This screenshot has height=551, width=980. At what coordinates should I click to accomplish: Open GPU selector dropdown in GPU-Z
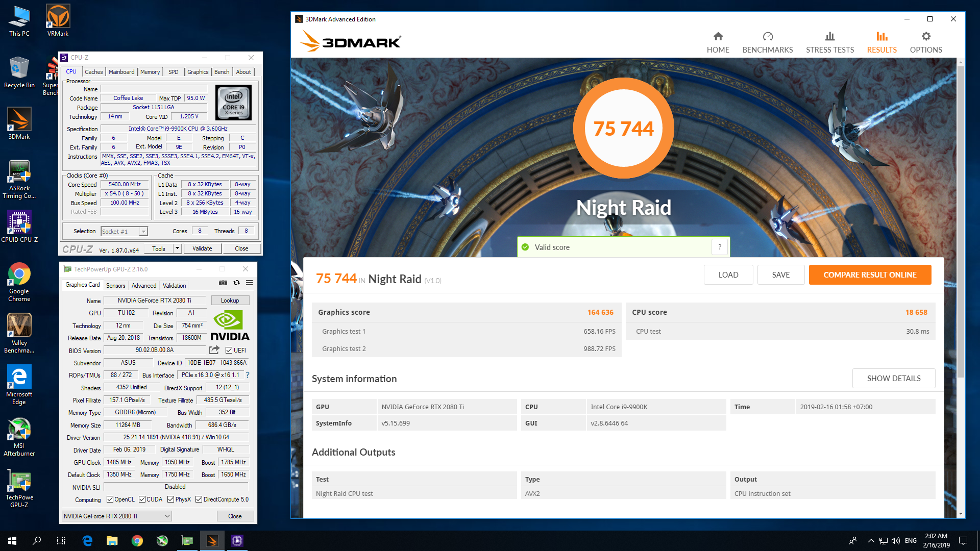point(116,516)
